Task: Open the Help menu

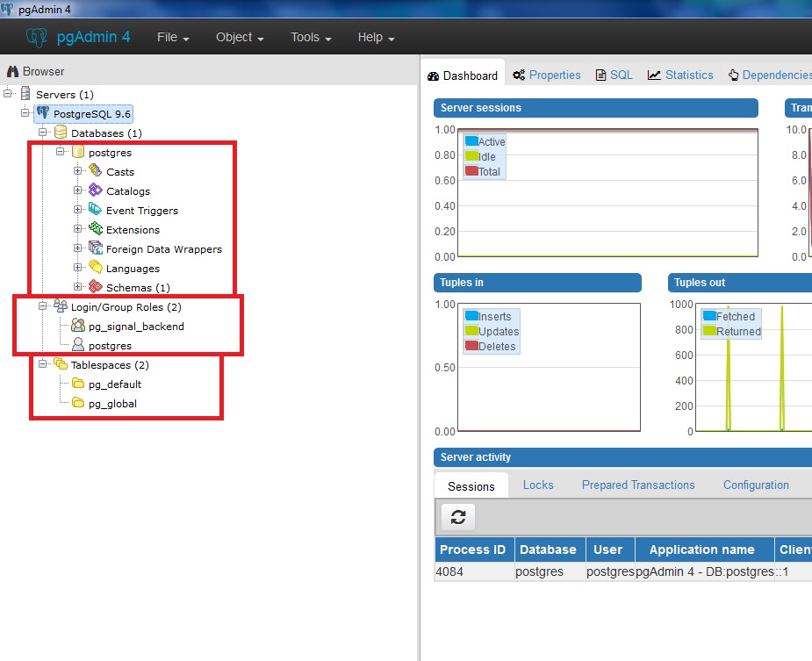Action: point(376,37)
